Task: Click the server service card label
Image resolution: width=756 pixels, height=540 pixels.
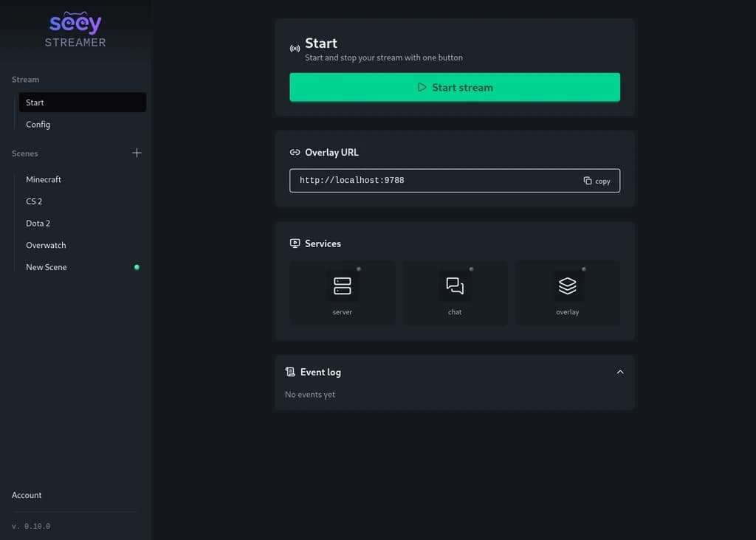Action: pos(342,312)
